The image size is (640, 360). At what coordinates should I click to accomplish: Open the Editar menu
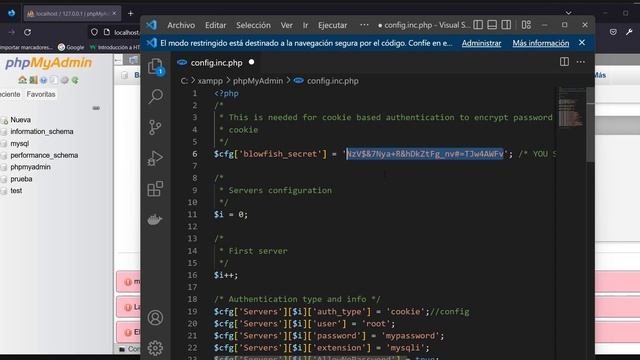(216, 25)
